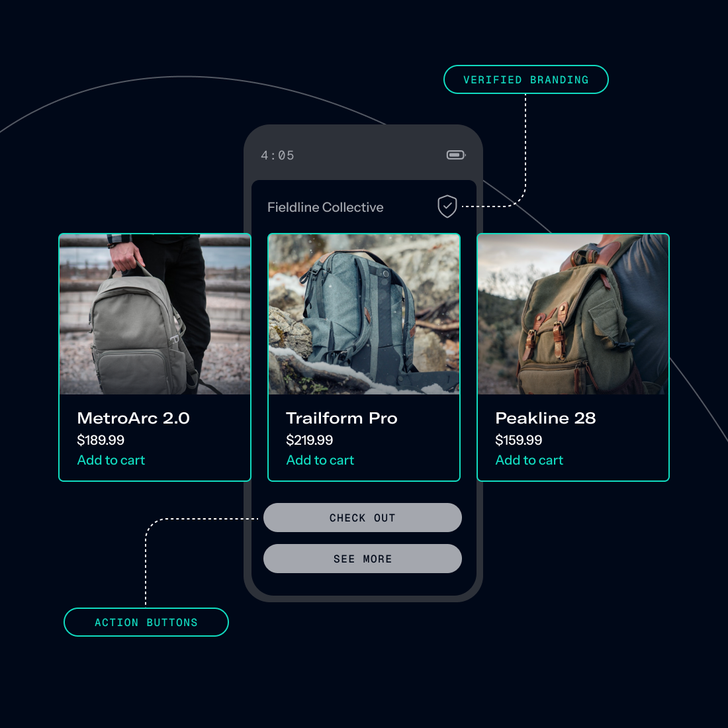Click the battery icon in status bar
The image size is (728, 728).
455,155
